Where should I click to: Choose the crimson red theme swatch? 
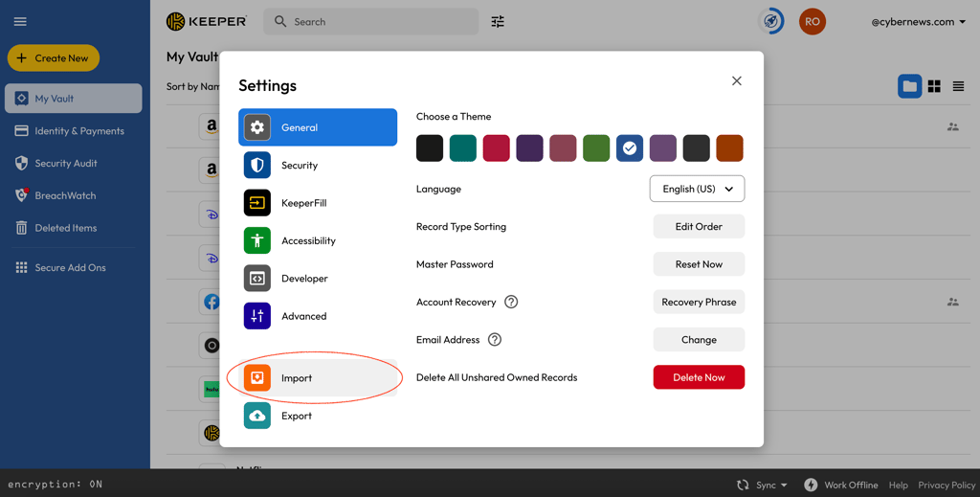pos(497,148)
